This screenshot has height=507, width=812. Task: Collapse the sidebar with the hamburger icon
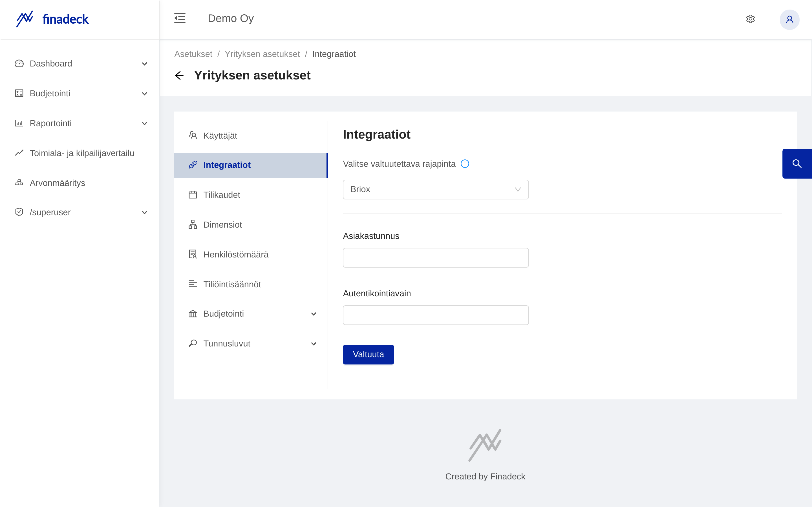(x=180, y=18)
